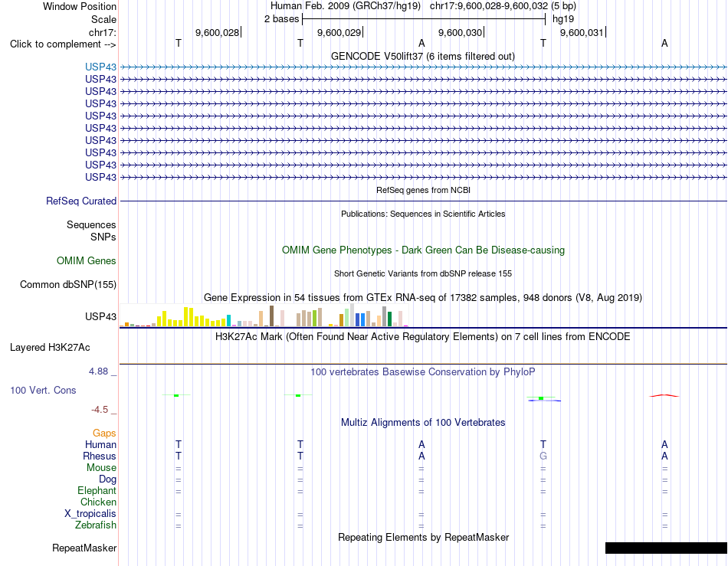Click the 9,600,031 ruler coordinate
This screenshot has width=728, height=566.
[582, 32]
